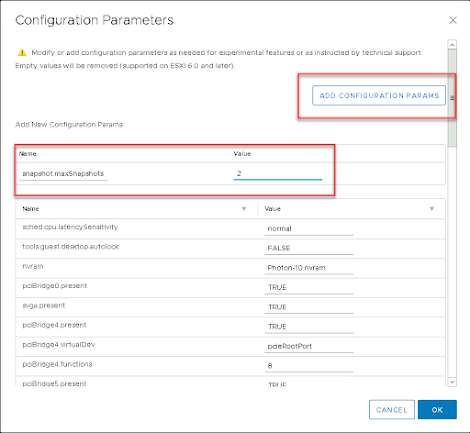Dismiss dialog with the Cancel button

(x=392, y=410)
